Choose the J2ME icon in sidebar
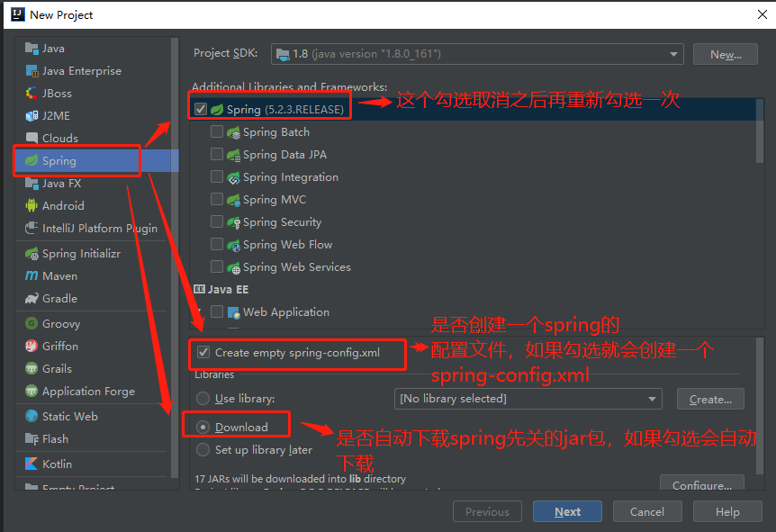Screen dimensions: 776x532 [32, 116]
